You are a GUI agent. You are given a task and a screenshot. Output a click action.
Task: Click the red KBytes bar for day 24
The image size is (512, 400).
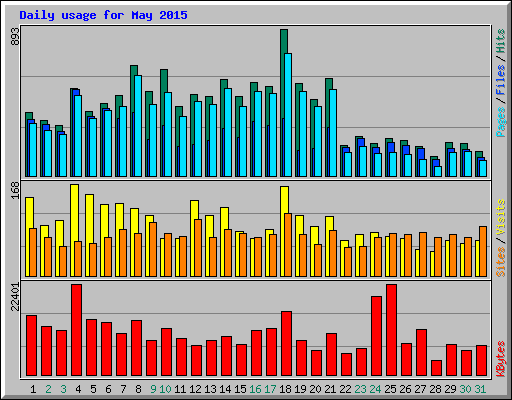376,336
